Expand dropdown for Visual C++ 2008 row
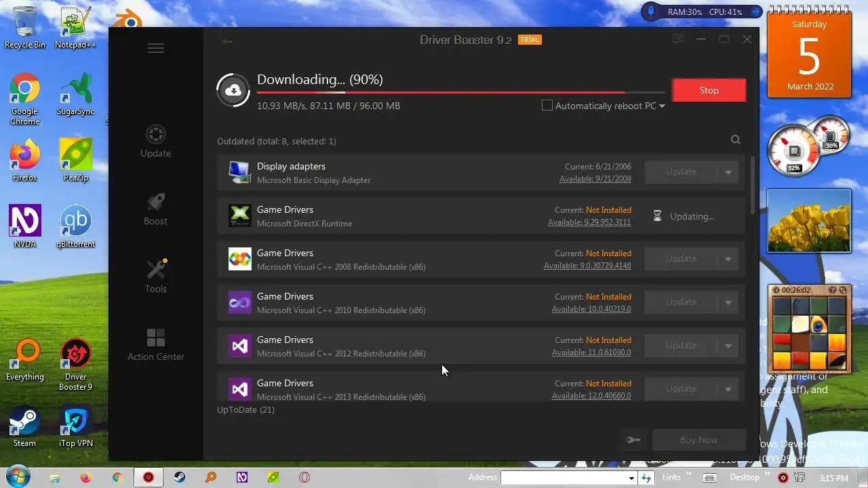Viewport: 868px width, 488px height. tap(728, 259)
